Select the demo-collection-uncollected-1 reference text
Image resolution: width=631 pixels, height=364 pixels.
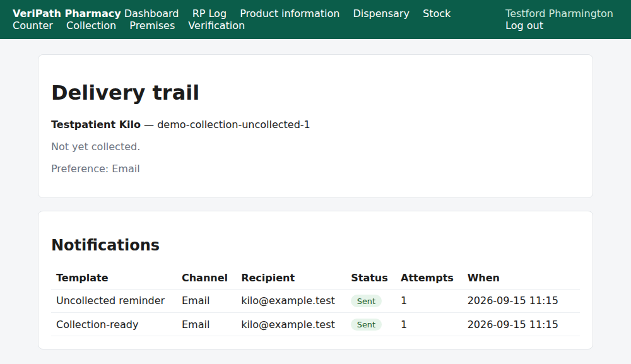coord(233,125)
